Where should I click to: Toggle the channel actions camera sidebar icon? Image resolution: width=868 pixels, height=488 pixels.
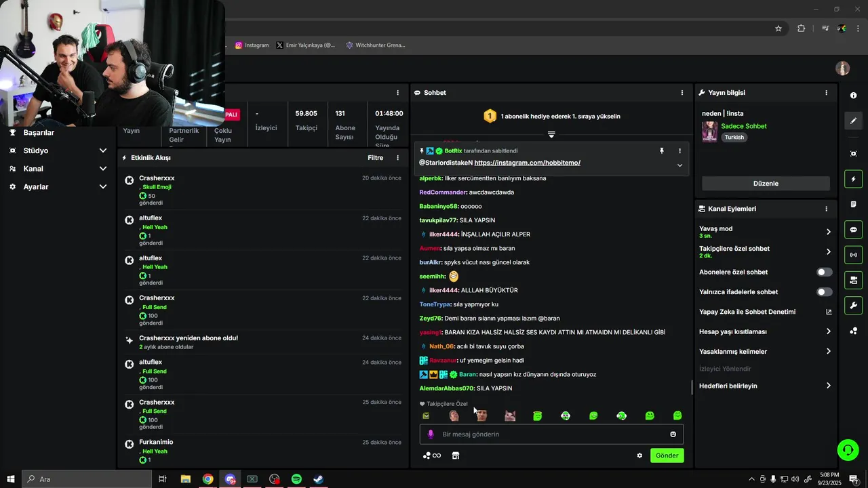coord(853,280)
